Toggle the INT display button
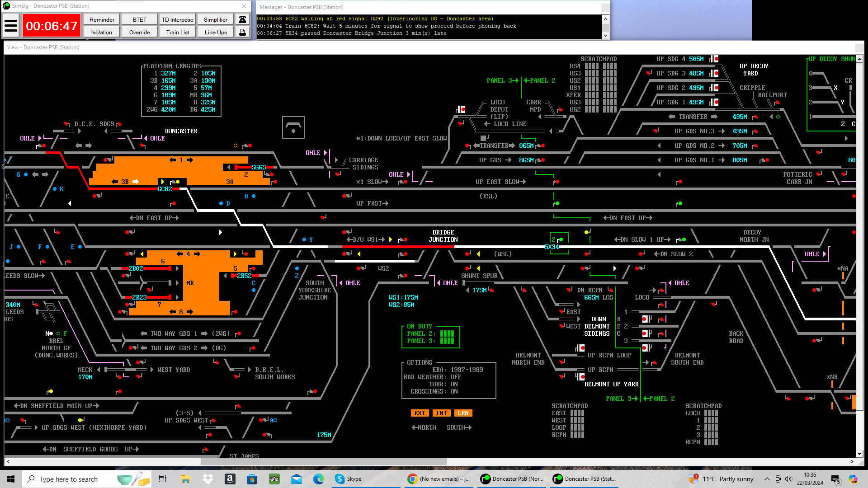This screenshot has height=488, width=868. click(441, 413)
